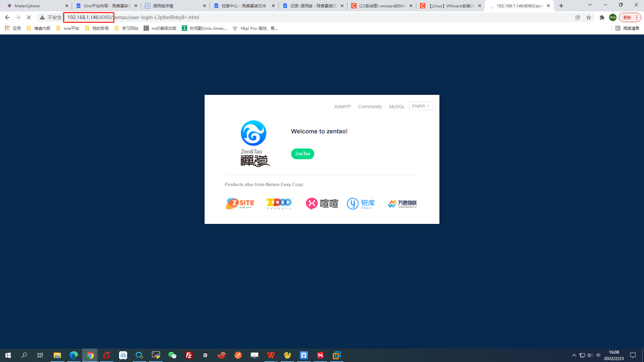Open the YApi Pro bookmark

pos(255,28)
